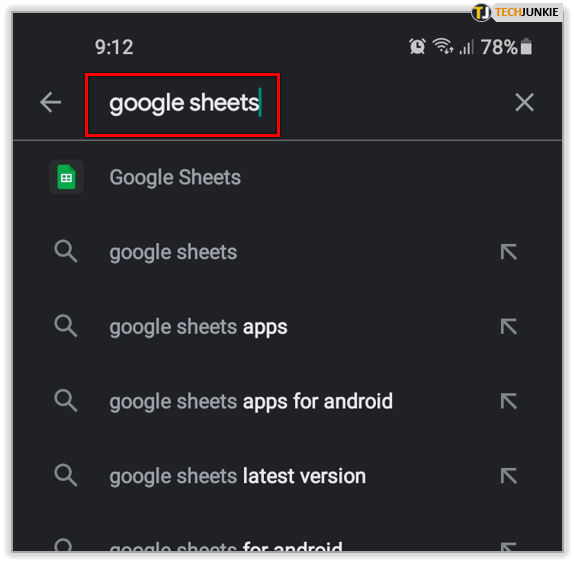
Task: Tap magnifier beside apps for android suggestion
Action: coord(66,400)
